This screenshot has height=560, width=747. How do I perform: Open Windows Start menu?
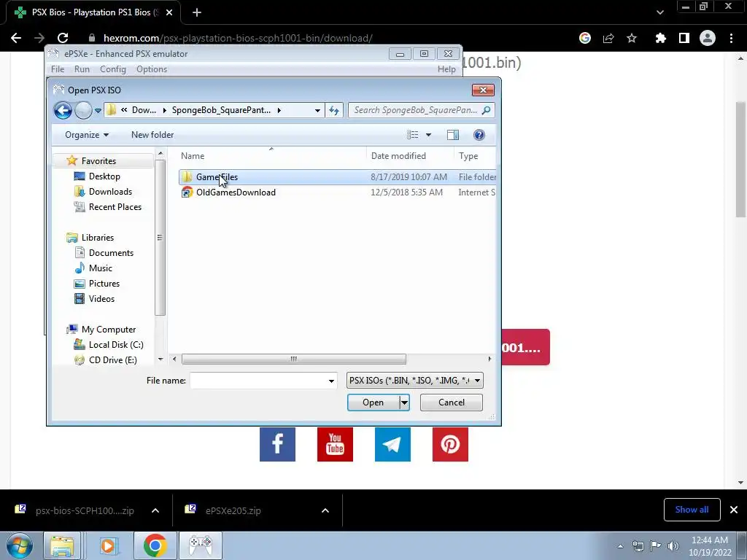pyautogui.click(x=20, y=545)
